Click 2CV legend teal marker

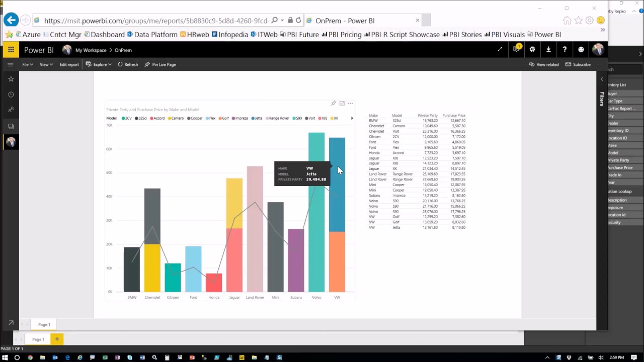coord(123,118)
